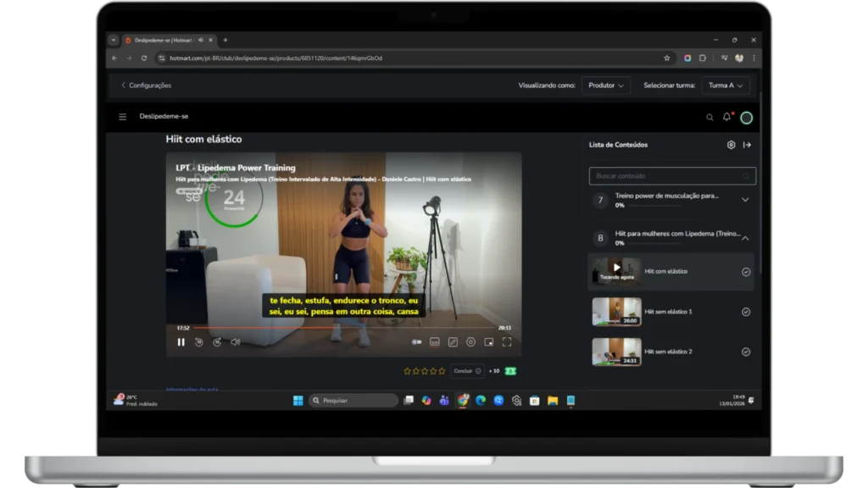This screenshot has width=868, height=488.
Task: Toggle subtitles in the video player
Action: [434, 342]
